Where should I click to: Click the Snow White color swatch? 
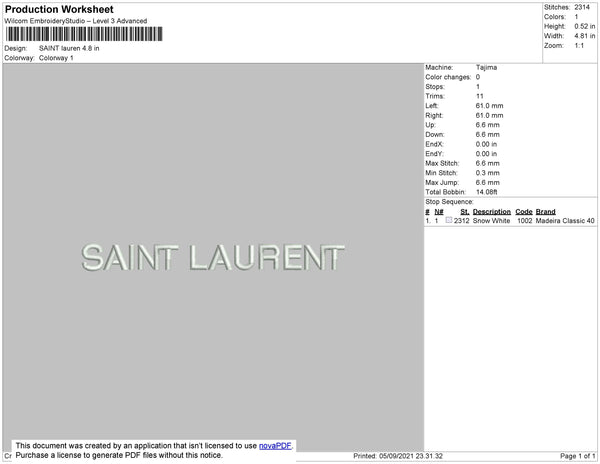449,220
